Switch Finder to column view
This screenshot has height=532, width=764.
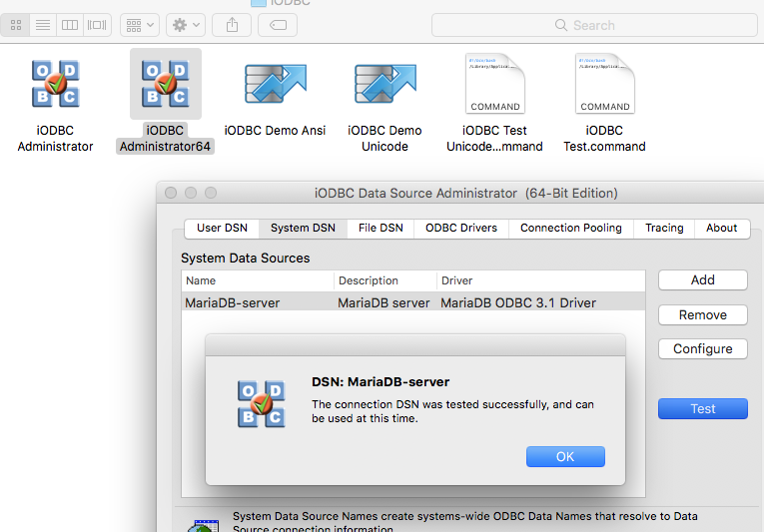point(70,25)
